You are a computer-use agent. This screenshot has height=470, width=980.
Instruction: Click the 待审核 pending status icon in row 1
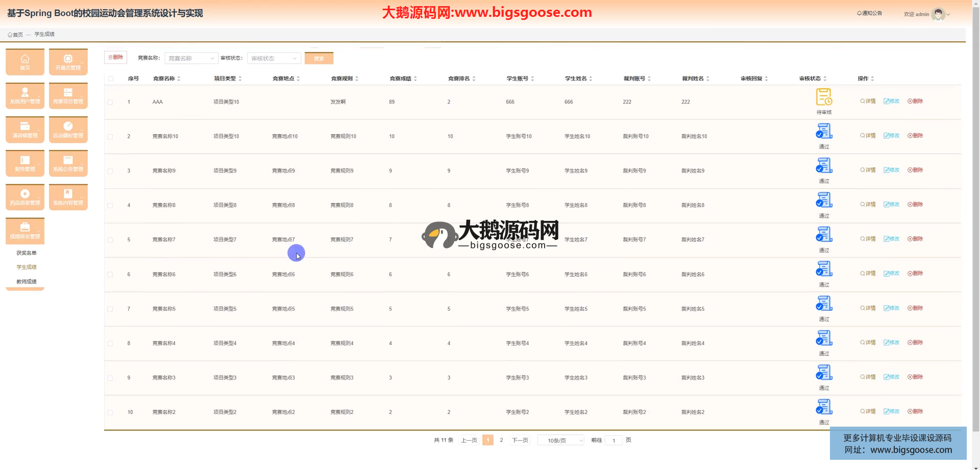point(824,97)
